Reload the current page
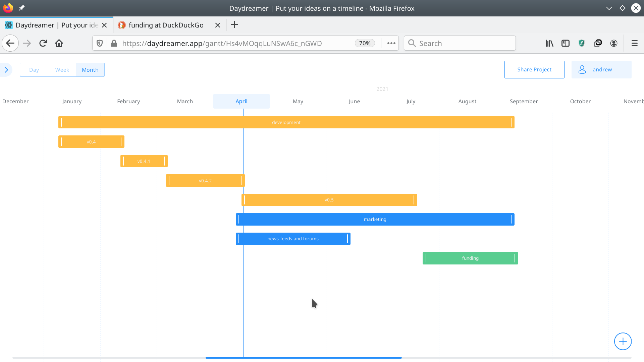This screenshot has width=644, height=362. (43, 43)
